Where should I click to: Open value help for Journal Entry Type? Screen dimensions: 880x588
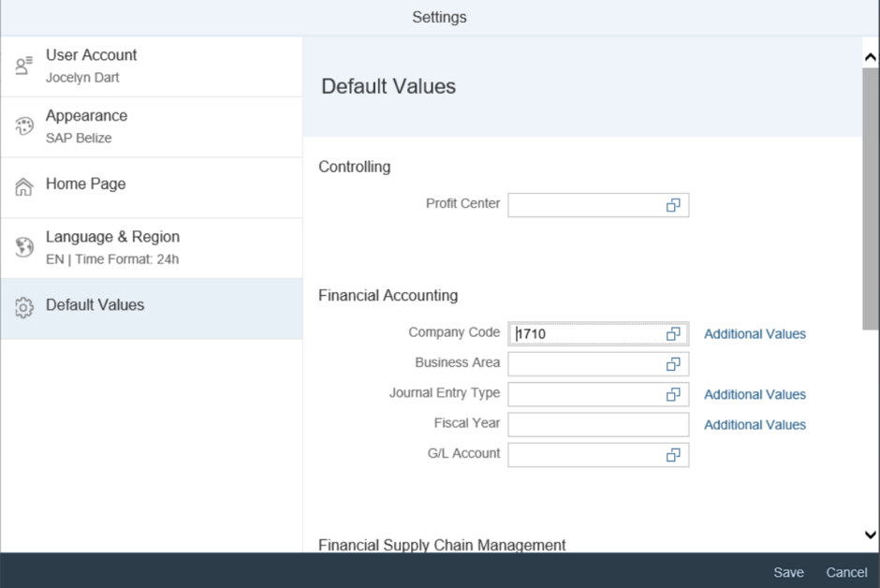[672, 395]
